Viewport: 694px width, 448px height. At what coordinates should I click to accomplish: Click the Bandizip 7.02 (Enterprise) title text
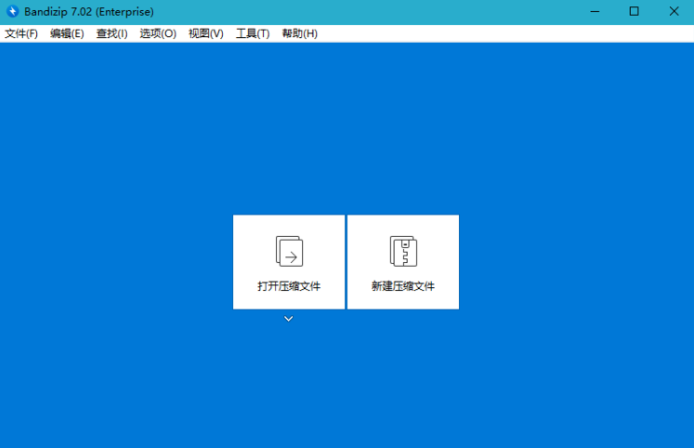click(89, 11)
